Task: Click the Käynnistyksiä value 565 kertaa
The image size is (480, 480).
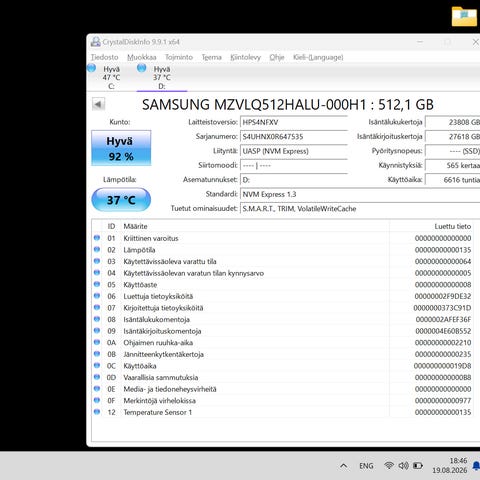Action: [453, 165]
